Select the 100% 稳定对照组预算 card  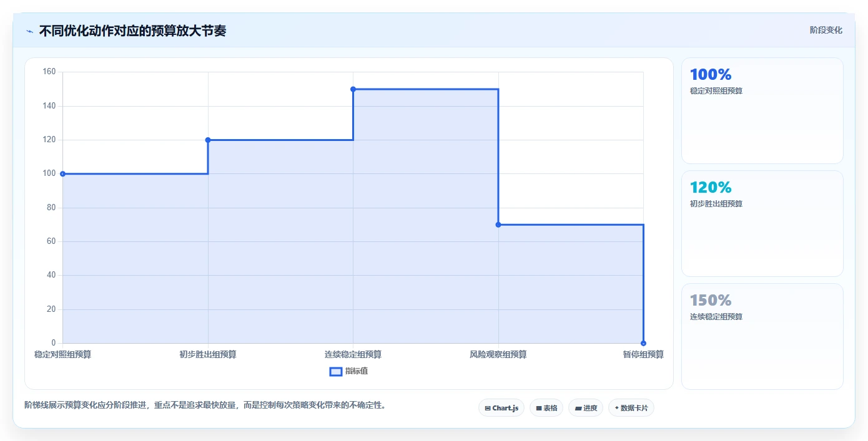pyautogui.click(x=762, y=110)
